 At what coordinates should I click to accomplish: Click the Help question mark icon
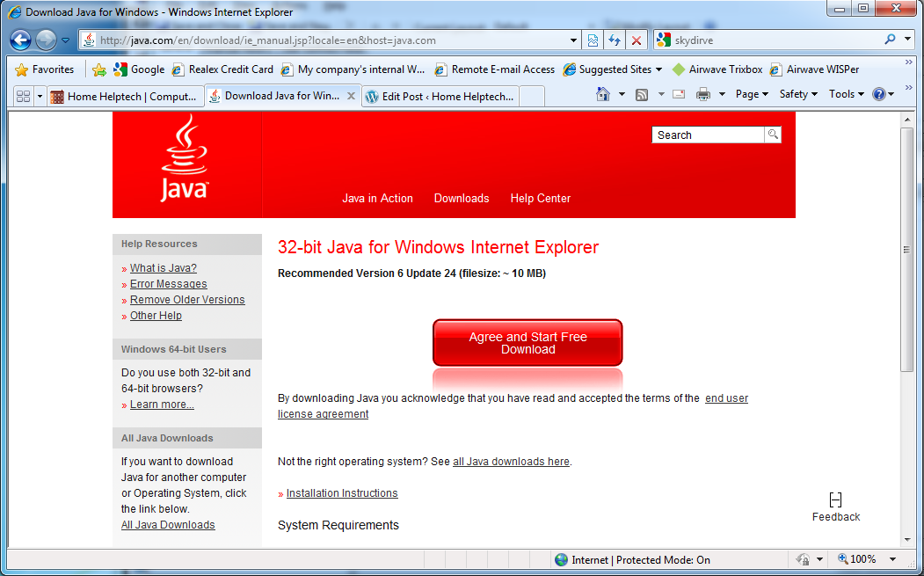tap(879, 94)
